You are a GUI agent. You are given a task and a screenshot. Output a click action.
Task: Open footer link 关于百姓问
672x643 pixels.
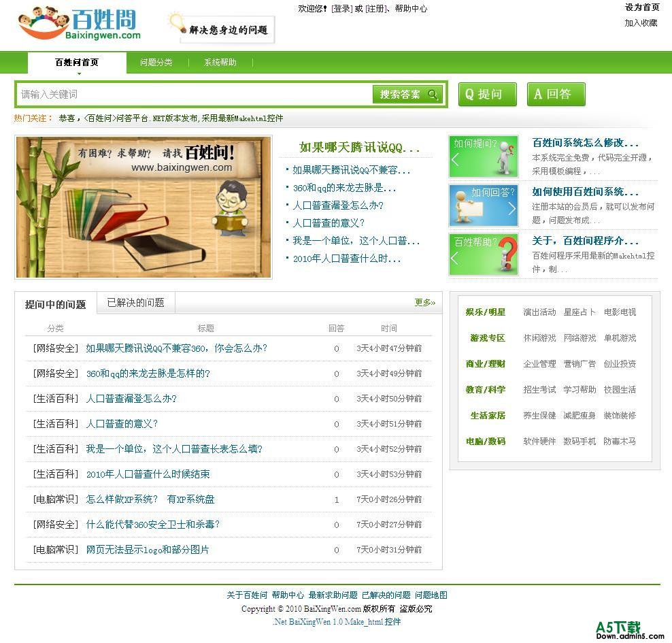tap(248, 595)
